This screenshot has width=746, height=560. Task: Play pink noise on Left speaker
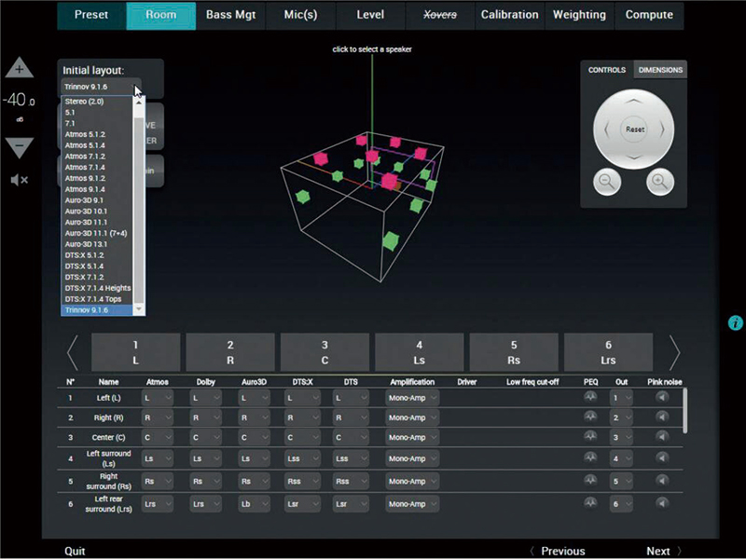click(x=662, y=397)
